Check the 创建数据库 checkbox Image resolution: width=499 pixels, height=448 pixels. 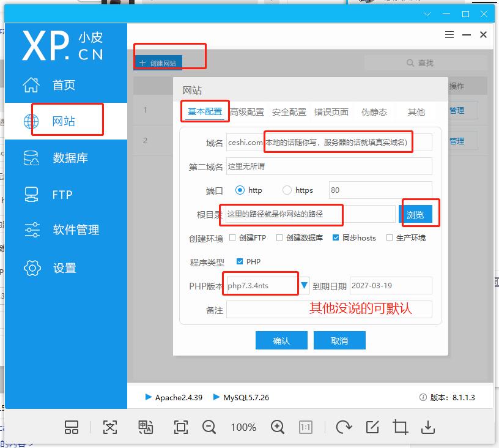pyautogui.click(x=279, y=237)
